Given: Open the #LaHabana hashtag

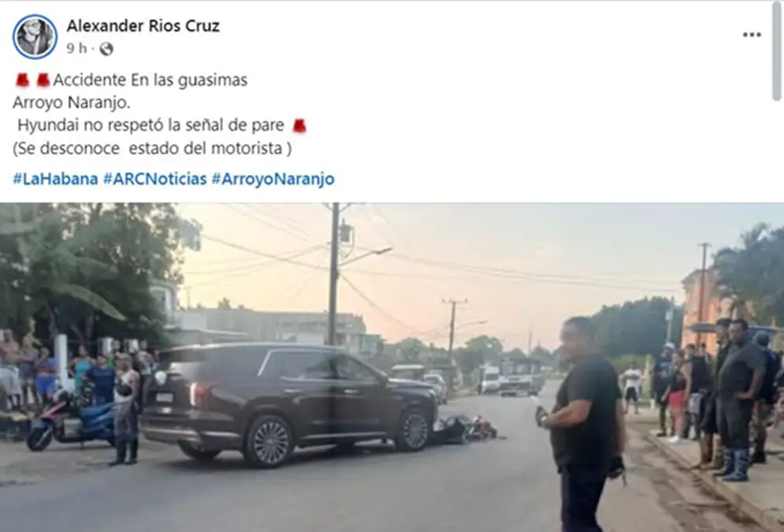Looking at the screenshot, I should (x=55, y=179).
